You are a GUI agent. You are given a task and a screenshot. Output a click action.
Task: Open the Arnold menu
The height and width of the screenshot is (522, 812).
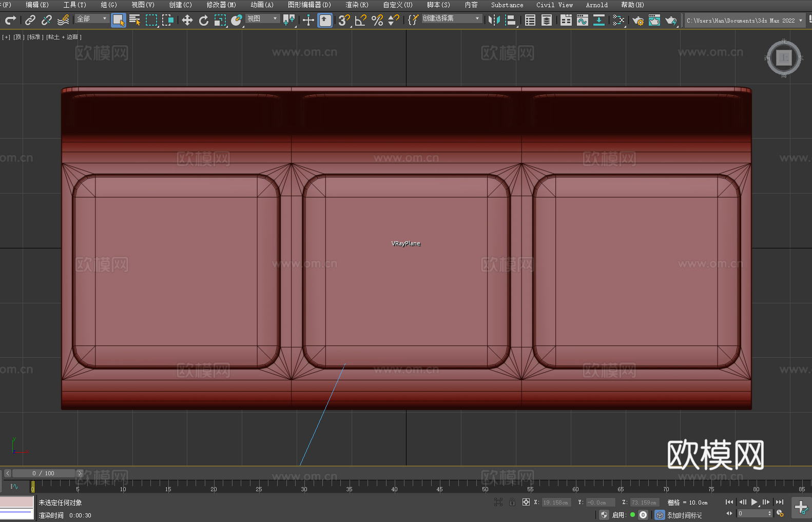pos(597,5)
